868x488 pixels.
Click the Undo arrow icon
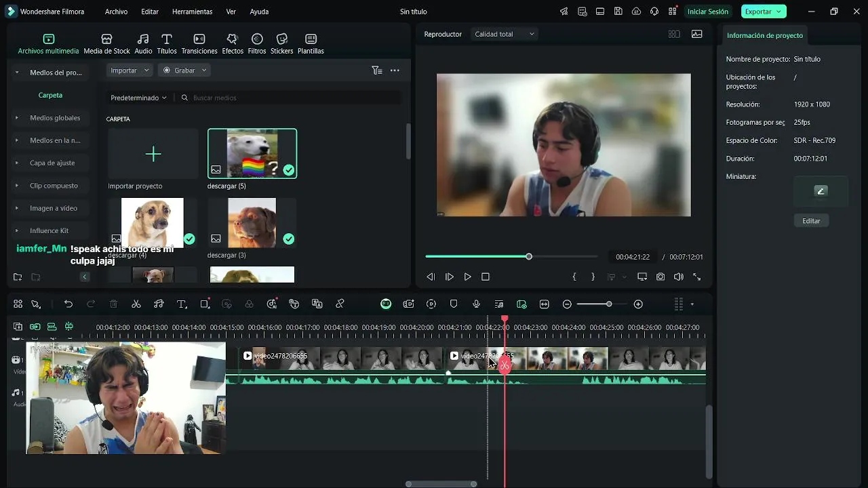coord(68,304)
